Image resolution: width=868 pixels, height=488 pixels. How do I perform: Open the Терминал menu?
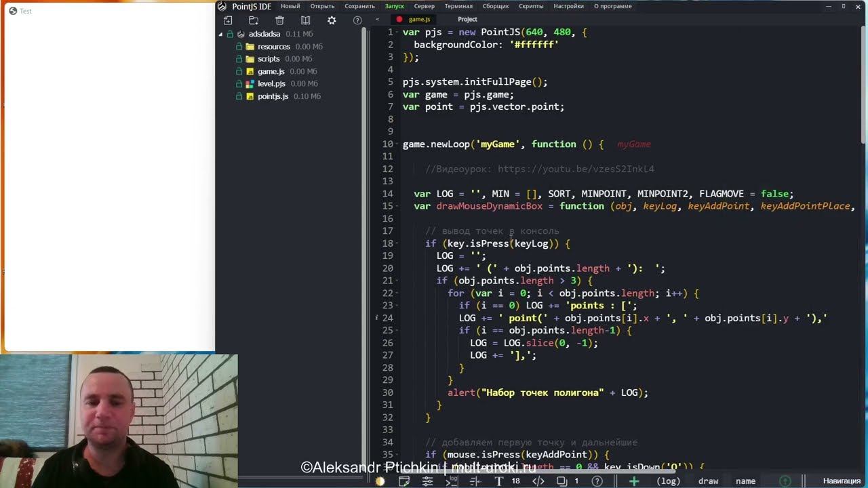[x=458, y=6]
